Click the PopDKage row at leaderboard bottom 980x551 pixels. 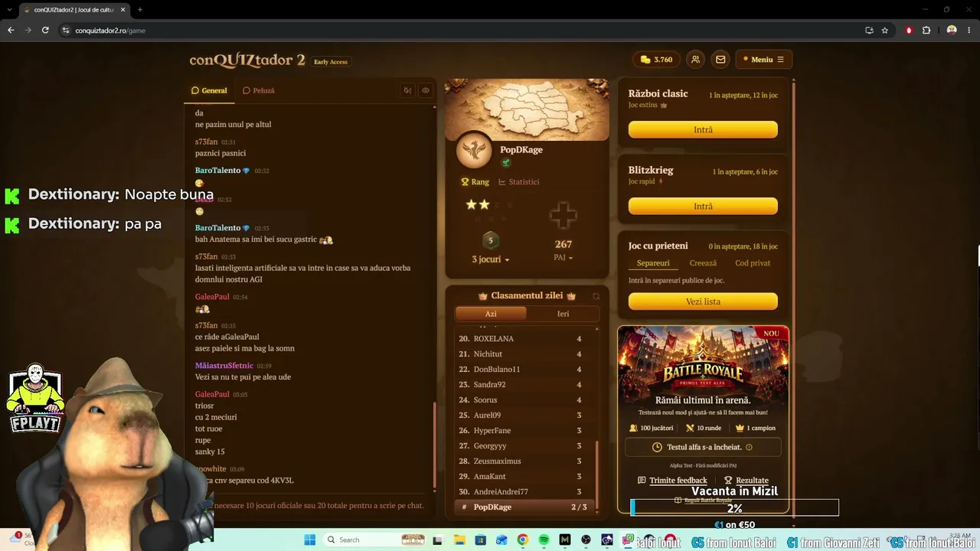(524, 507)
